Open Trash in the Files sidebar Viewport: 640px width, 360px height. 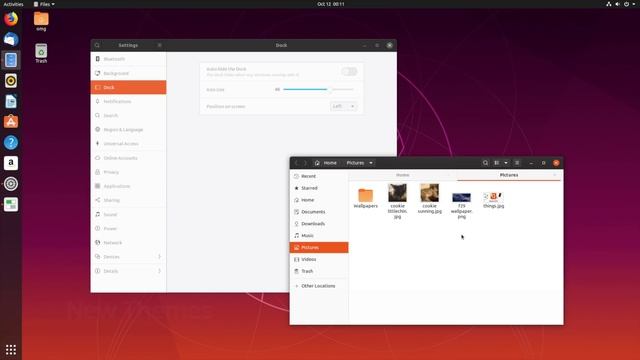[319, 271]
